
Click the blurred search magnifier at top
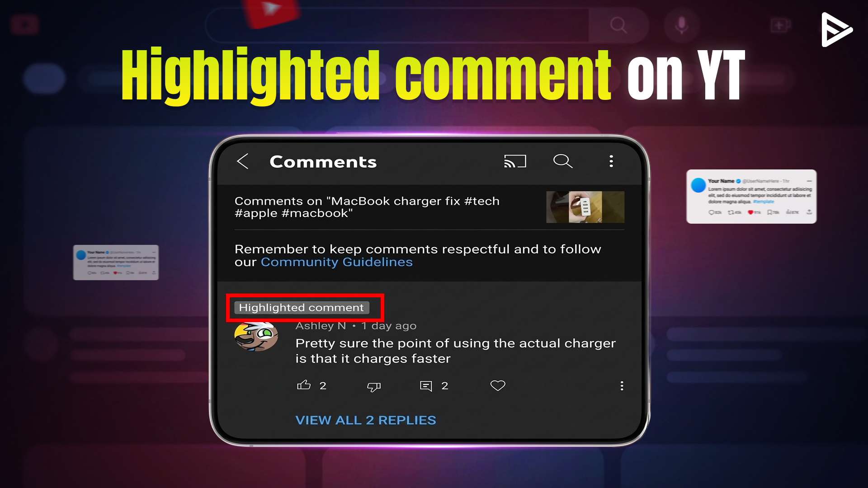(618, 25)
